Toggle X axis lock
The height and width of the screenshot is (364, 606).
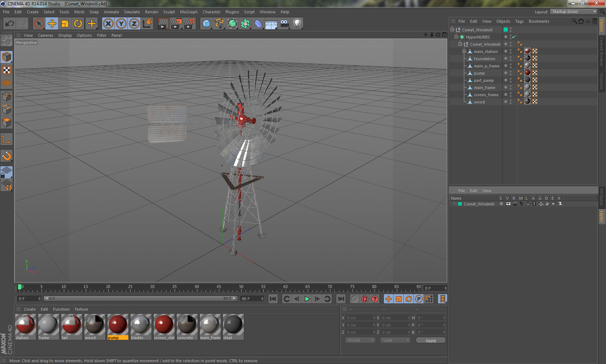108,24
